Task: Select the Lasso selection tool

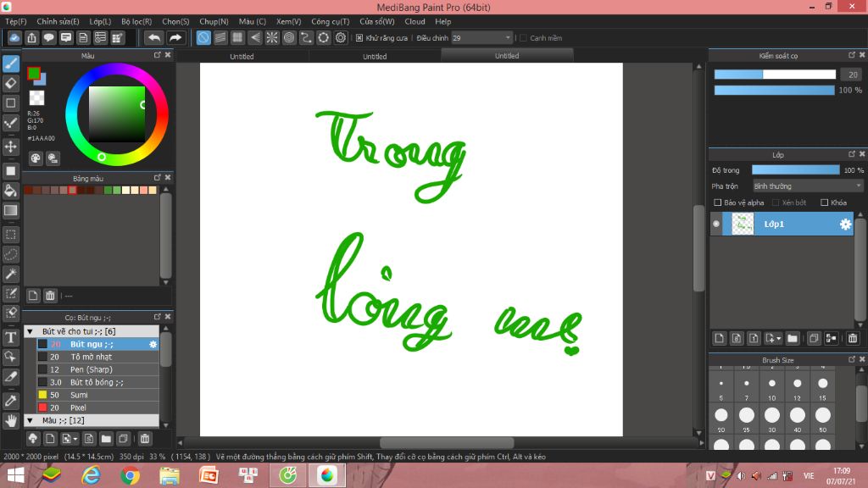Action: 10,254
